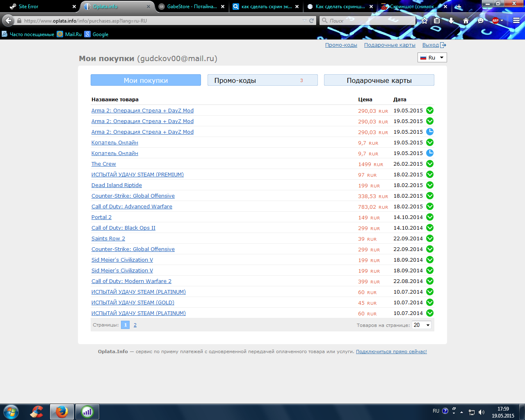This screenshot has width=525, height=420.
Task: Open Часто посещаемые bookmark
Action: click(x=28, y=34)
